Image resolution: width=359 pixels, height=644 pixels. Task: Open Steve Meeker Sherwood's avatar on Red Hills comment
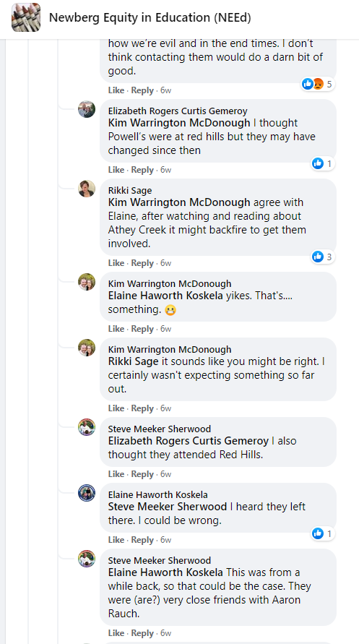click(87, 427)
